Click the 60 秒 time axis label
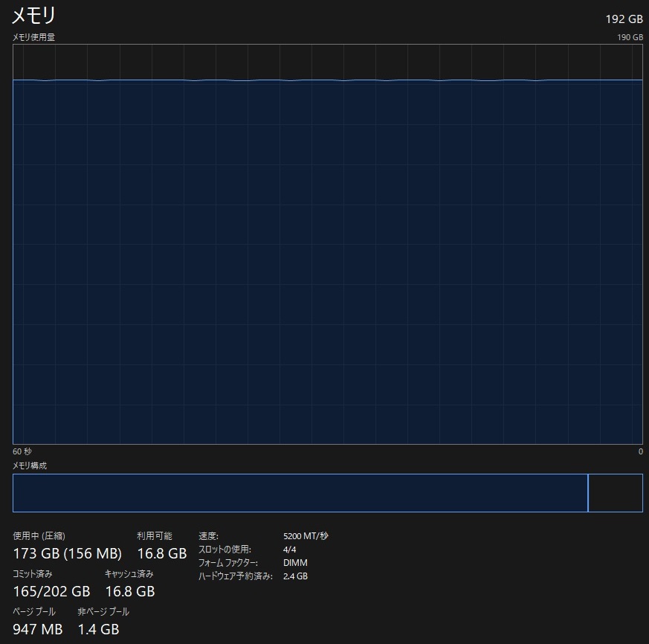Image resolution: width=649 pixels, height=644 pixels. click(x=22, y=451)
